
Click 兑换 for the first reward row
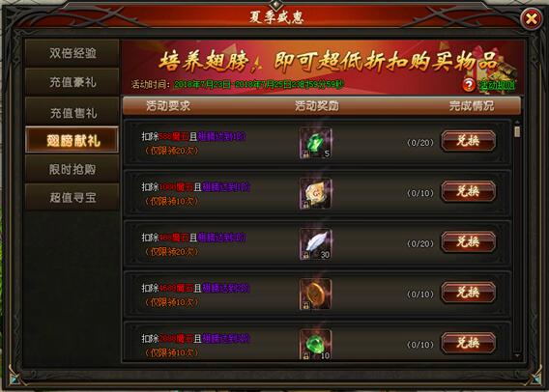(x=469, y=141)
